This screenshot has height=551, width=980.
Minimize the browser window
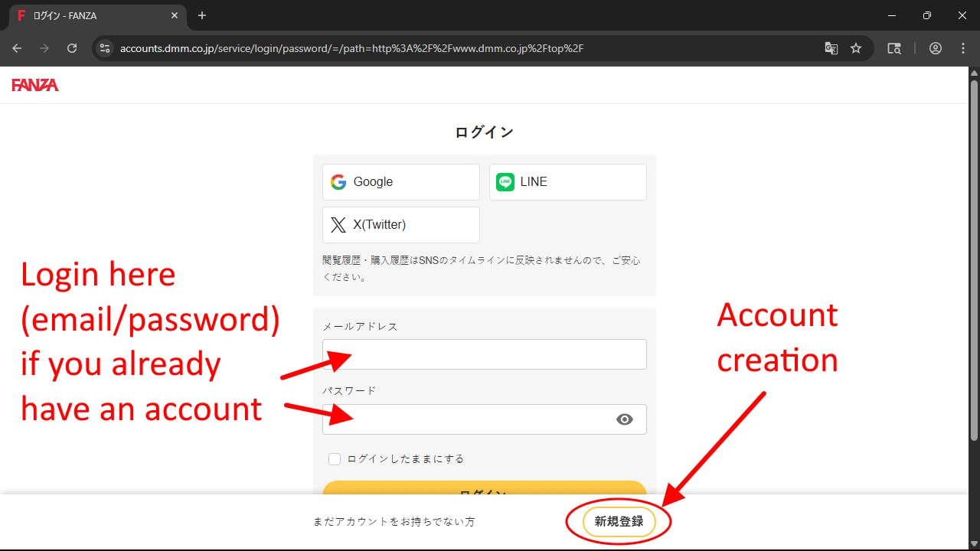tap(892, 15)
